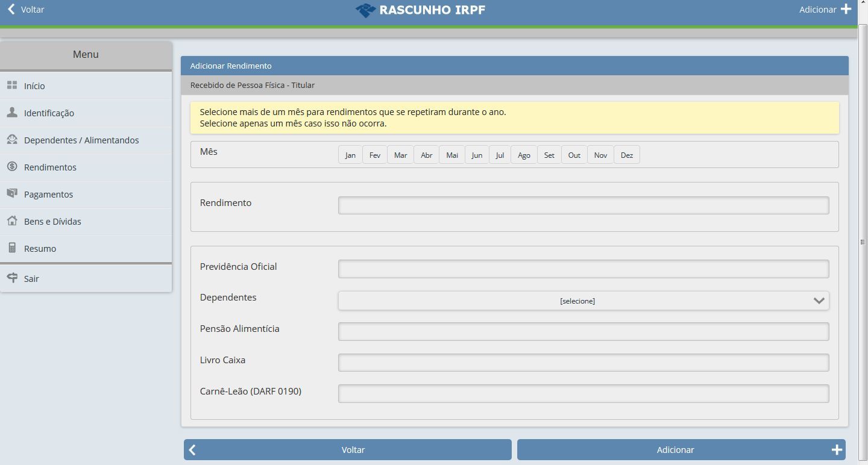
Task: Toggle the Abr month button
Action: pyautogui.click(x=426, y=155)
